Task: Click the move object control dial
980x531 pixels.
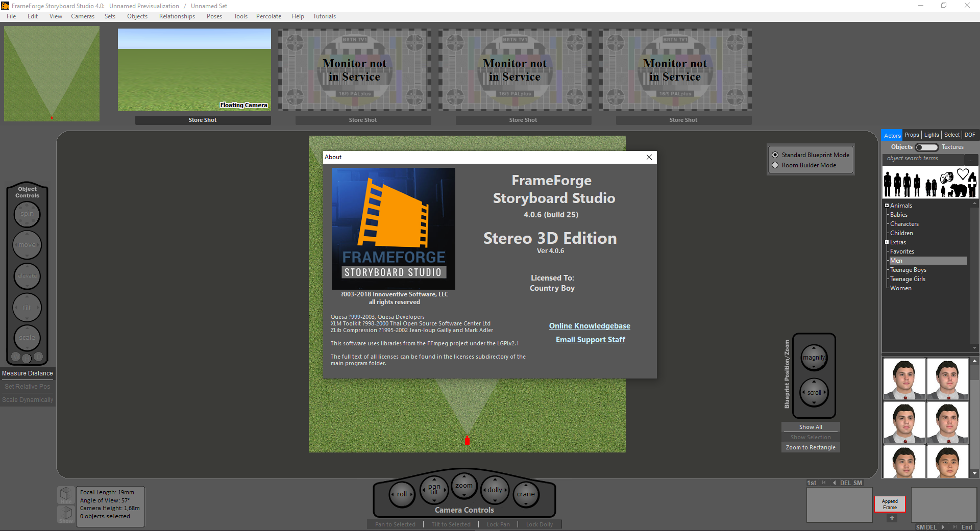Action: tap(27, 245)
